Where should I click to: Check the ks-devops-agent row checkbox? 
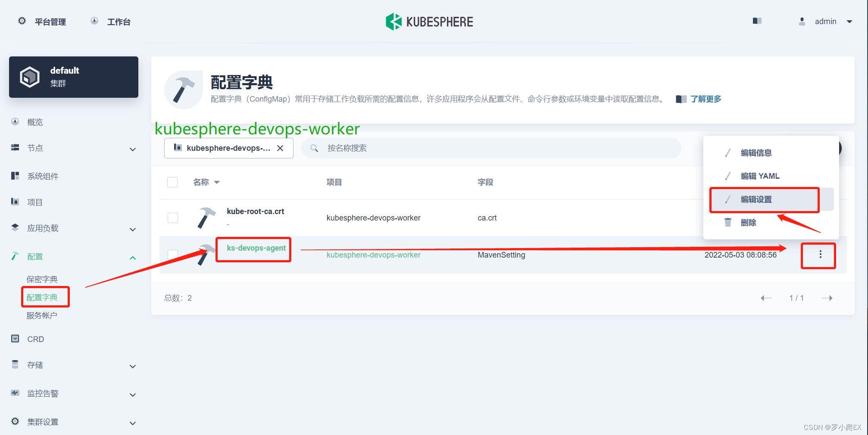[172, 255]
